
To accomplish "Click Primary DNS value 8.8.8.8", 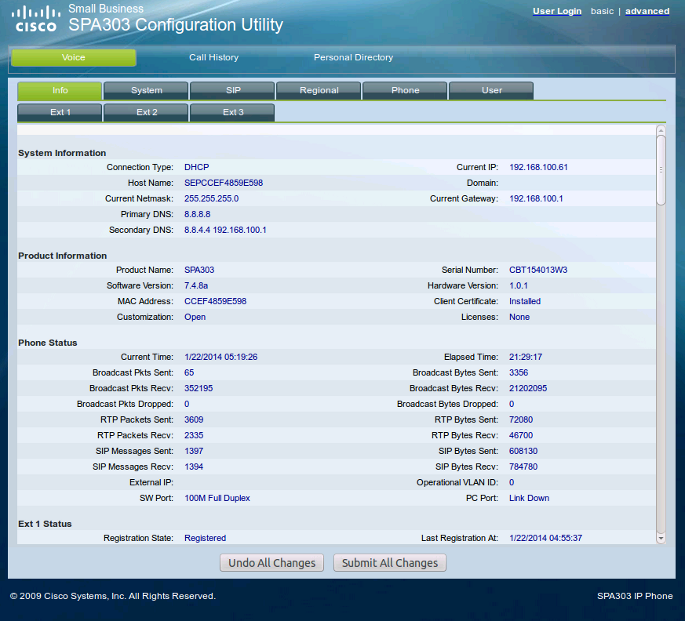I will click(197, 214).
